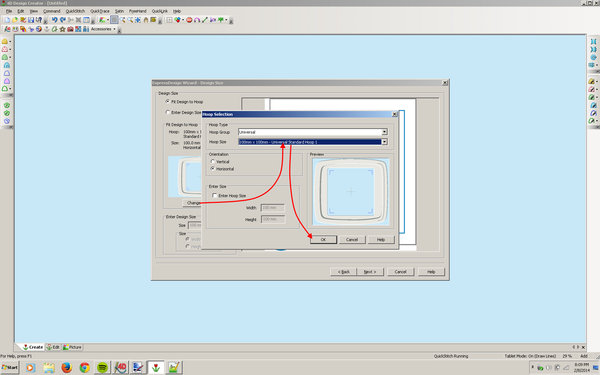Click the red camera icon in second toolbar
The image size is (600, 375).
point(70,29)
